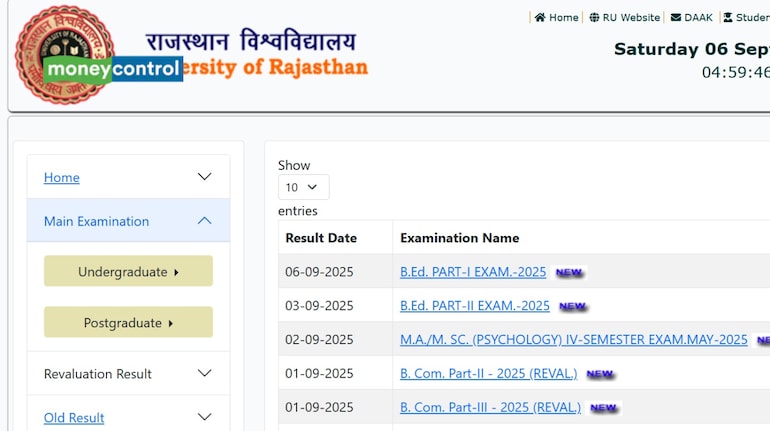Click the Student user icon at top right
Image resolution: width=770 pixels, height=431 pixels.
point(728,17)
